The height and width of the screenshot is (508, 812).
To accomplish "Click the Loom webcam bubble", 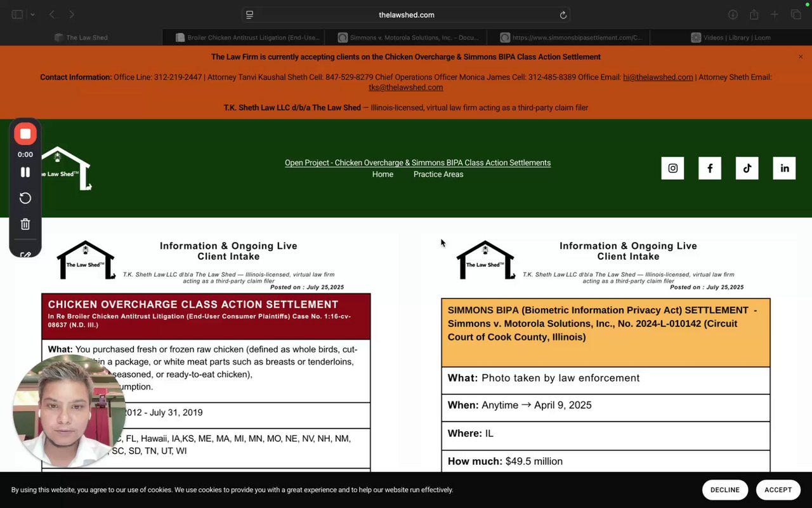I will 69,411.
